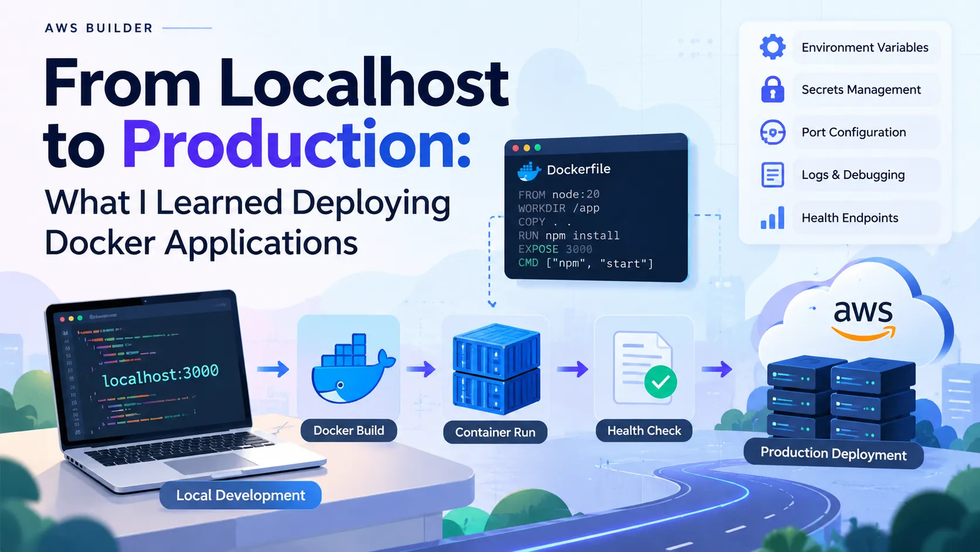Screen dimensions: 980x552
Task: Click the yellow dot in Dockerfile window
Action: click(x=526, y=148)
